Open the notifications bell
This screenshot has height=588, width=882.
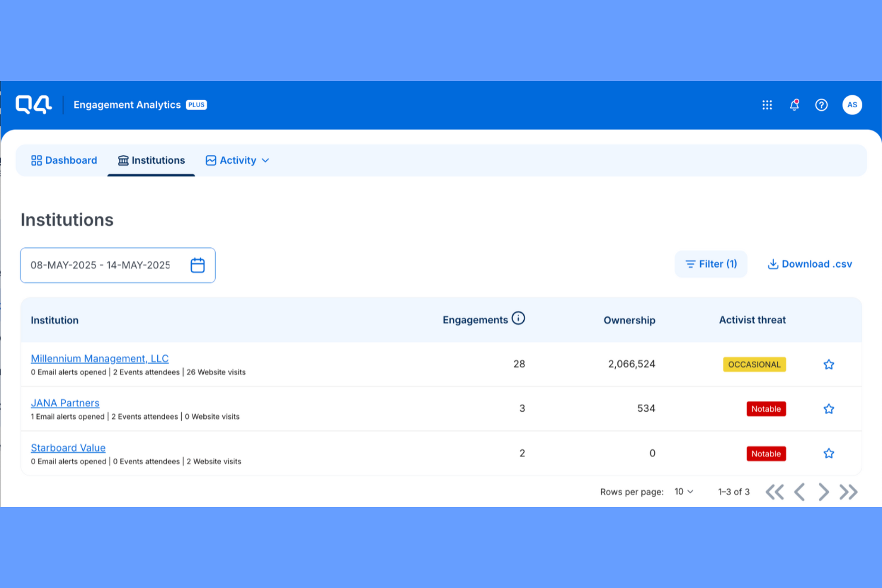(794, 105)
